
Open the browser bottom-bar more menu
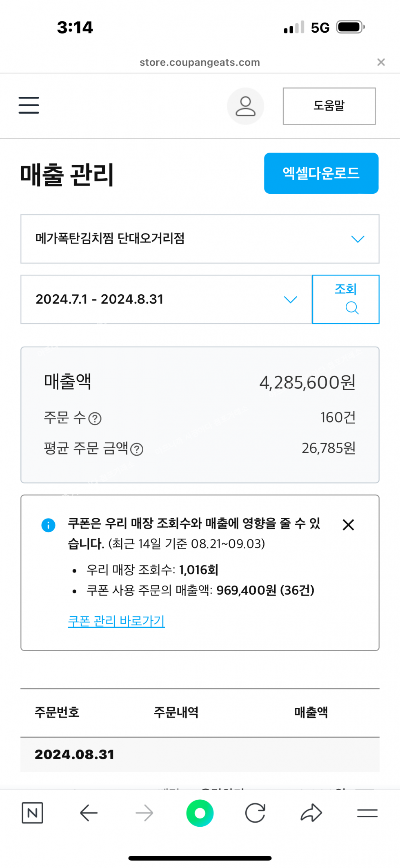tap(367, 813)
